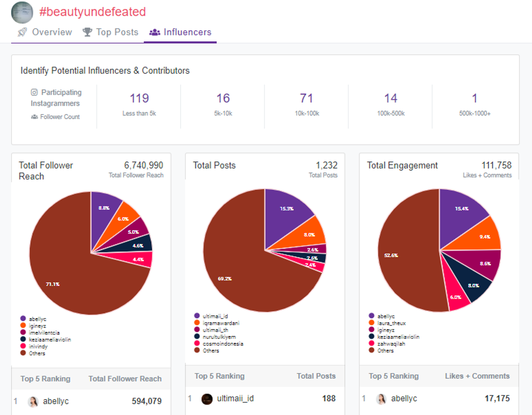Open ultimaii_id profile in Total Posts ranking
This screenshot has height=415, width=532.
pos(235,398)
